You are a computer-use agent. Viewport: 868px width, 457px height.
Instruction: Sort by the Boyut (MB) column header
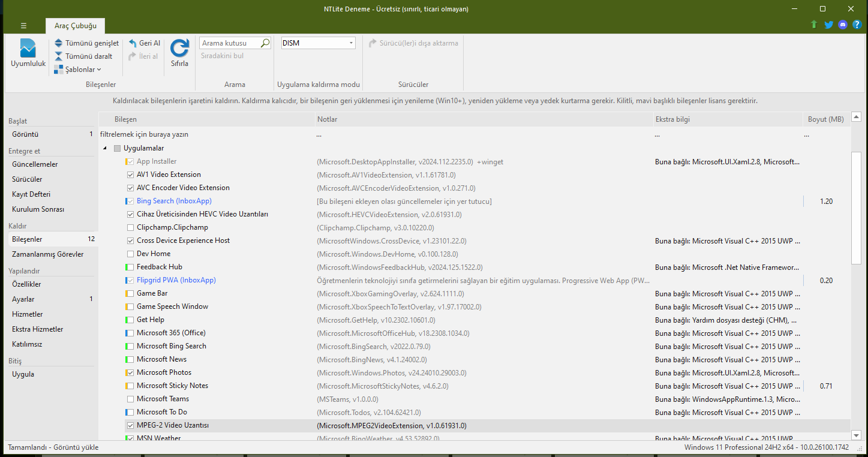click(826, 119)
